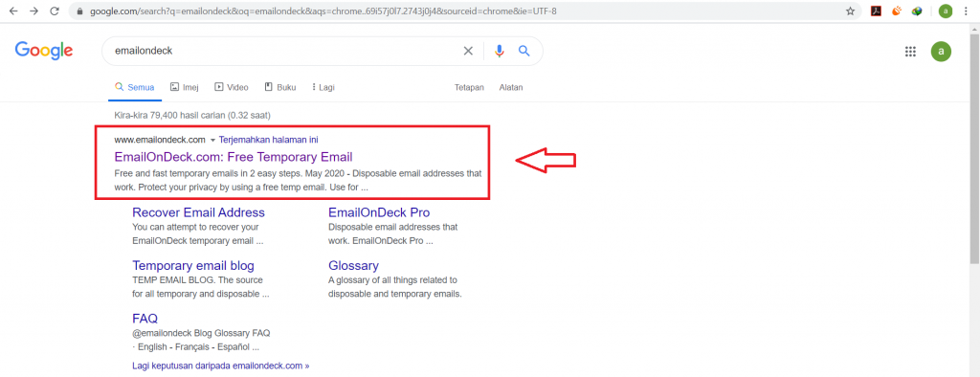Click the address bar URL
The image size is (980, 377).
[x=323, y=11]
